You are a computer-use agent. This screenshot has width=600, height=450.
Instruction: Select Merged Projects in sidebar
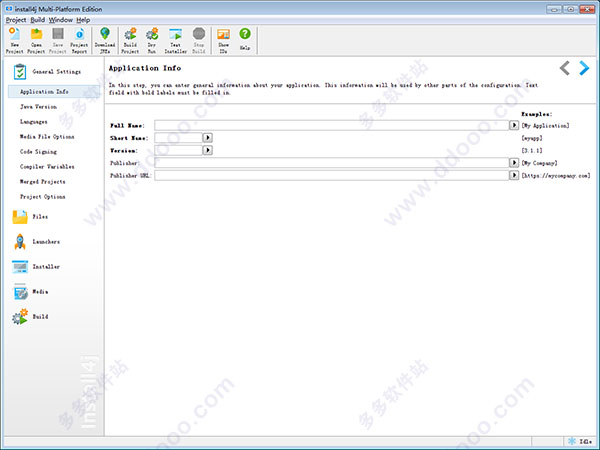pos(42,182)
